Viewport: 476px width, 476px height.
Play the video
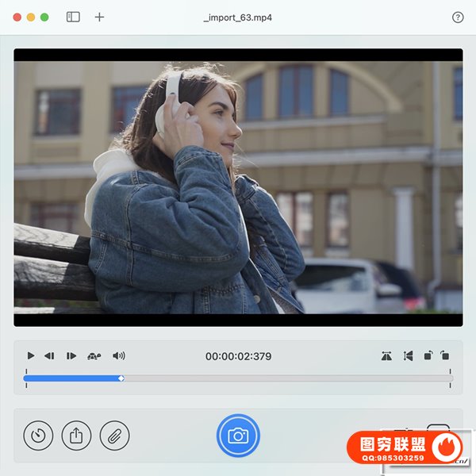pos(31,356)
